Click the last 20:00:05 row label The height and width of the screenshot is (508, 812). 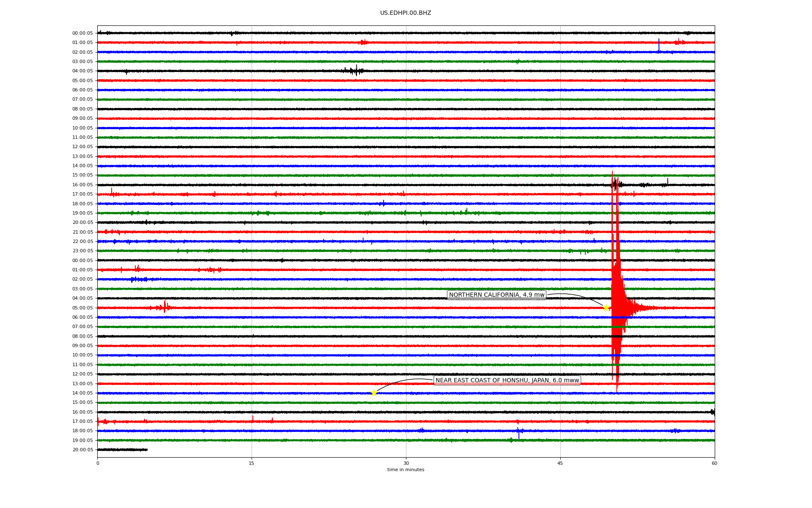click(82, 450)
